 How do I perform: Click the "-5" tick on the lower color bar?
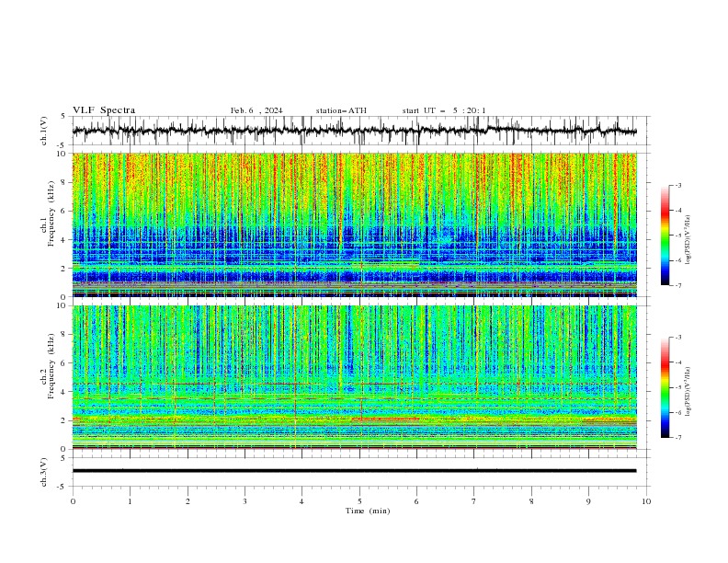[x=677, y=387]
